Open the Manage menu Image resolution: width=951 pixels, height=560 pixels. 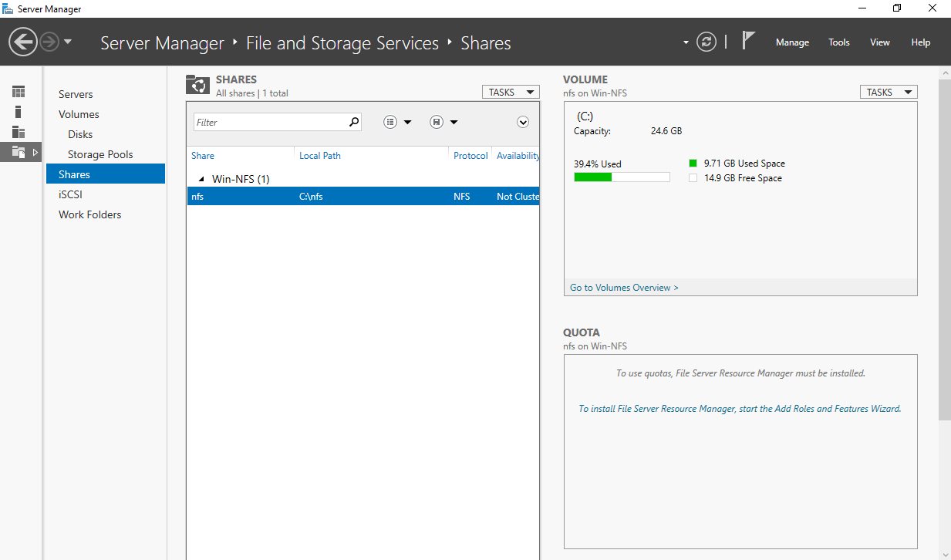pos(792,42)
